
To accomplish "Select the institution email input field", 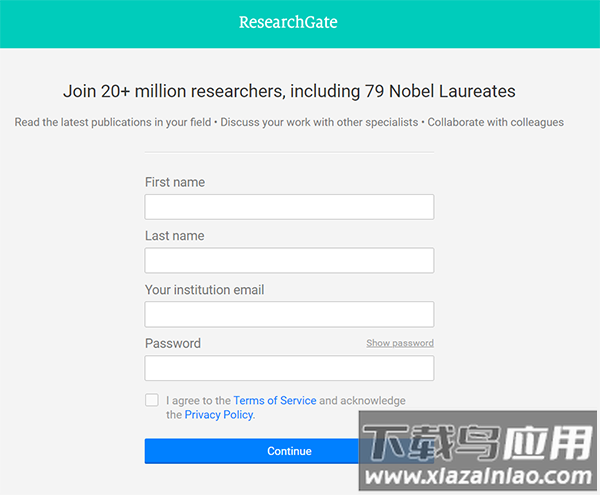I will tap(289, 314).
